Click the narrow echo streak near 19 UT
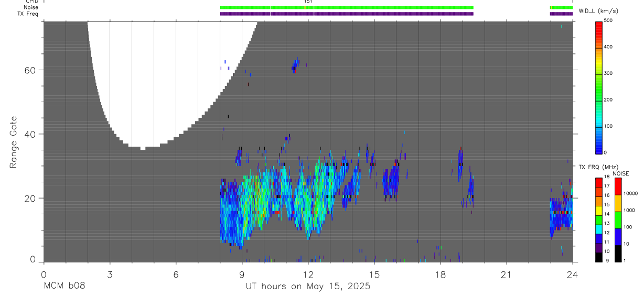 tap(460, 163)
